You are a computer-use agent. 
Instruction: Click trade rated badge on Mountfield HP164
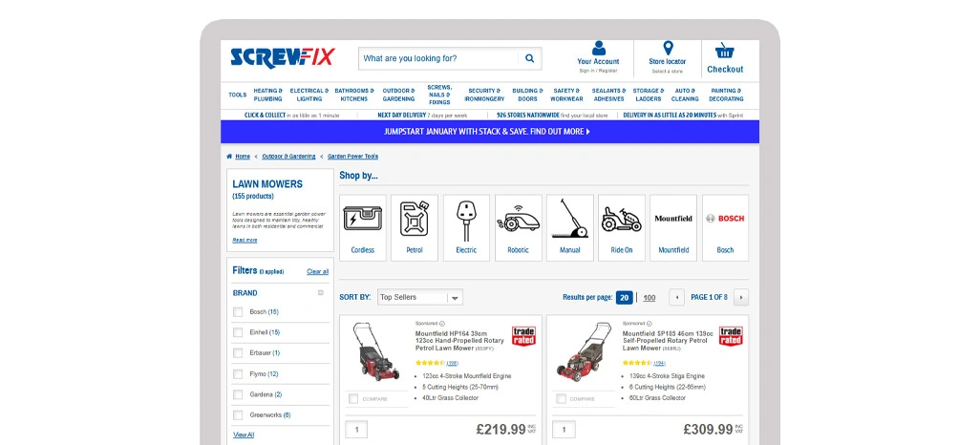(x=523, y=335)
